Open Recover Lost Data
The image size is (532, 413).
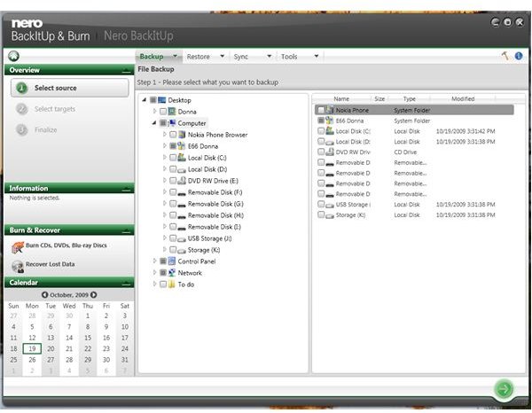(51, 264)
